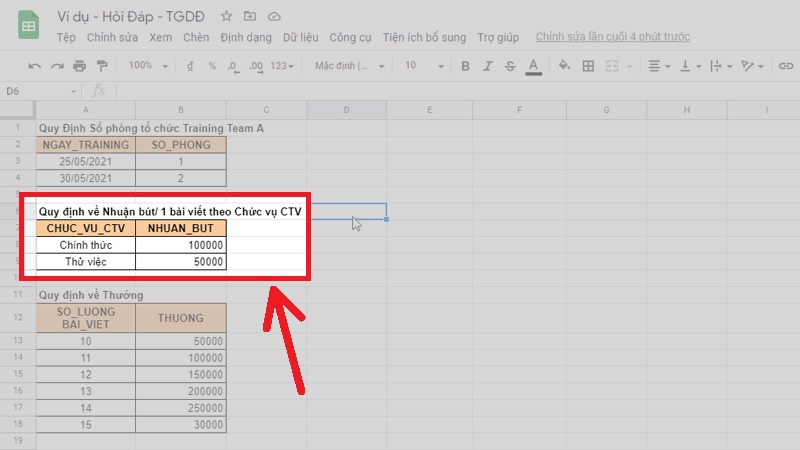
Task: Select the Paint format roller tool
Action: (x=103, y=66)
